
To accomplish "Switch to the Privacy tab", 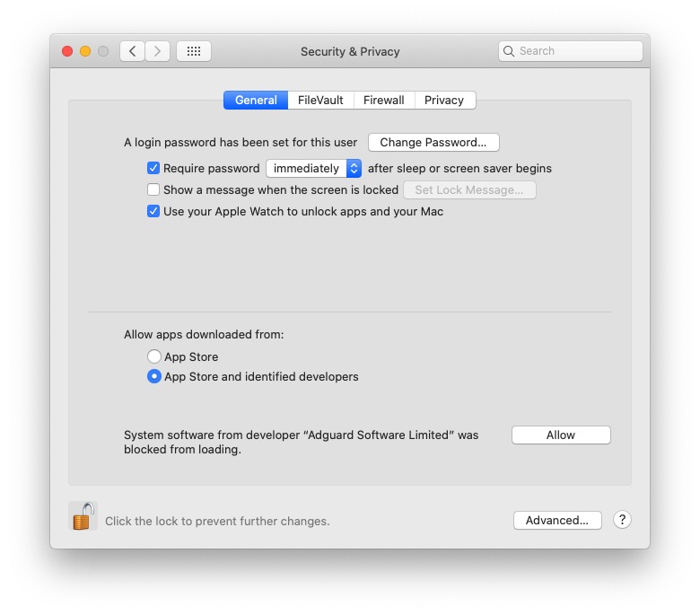I will pos(444,101).
